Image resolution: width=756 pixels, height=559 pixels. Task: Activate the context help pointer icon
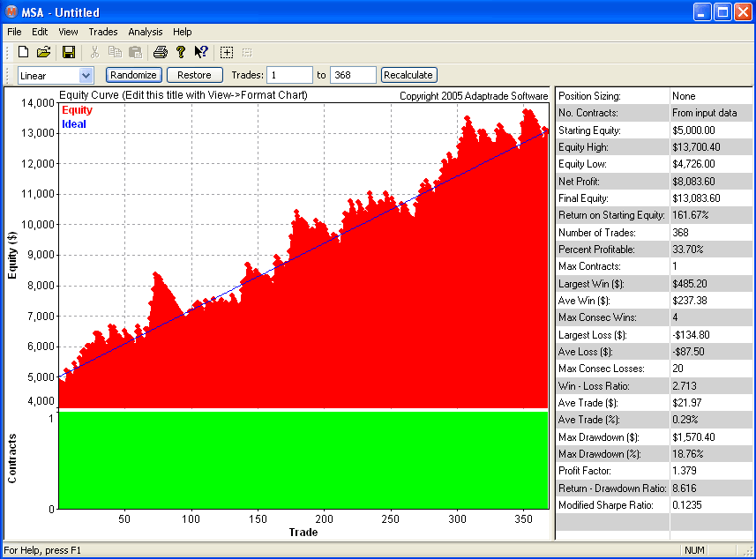tap(201, 53)
